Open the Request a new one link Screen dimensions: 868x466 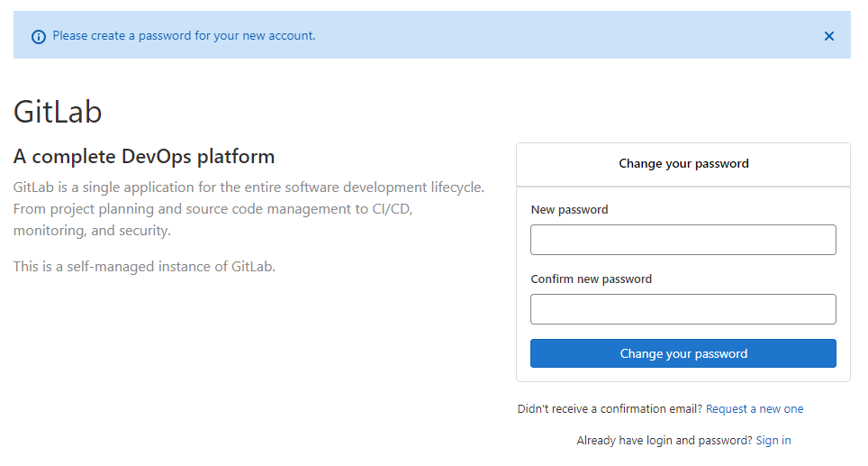tap(755, 408)
